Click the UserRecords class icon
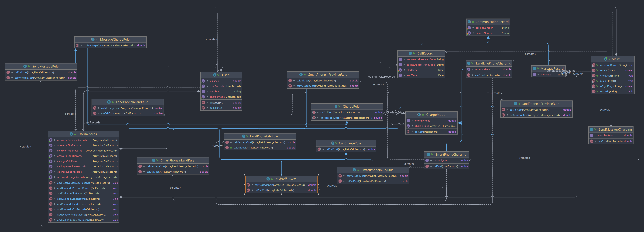 (x=71, y=134)
